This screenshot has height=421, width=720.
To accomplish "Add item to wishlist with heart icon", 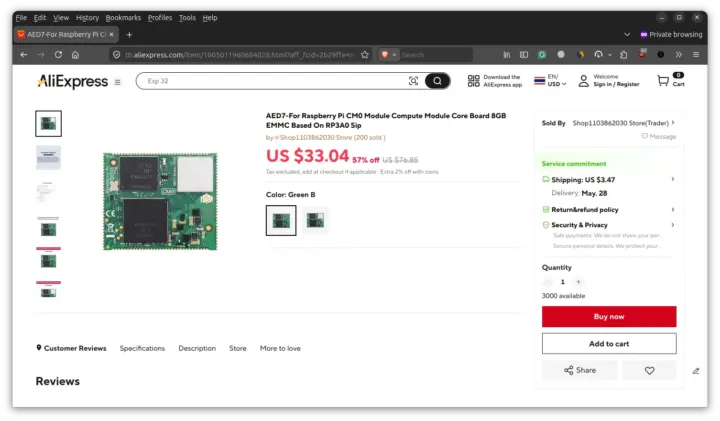I will point(649,370).
